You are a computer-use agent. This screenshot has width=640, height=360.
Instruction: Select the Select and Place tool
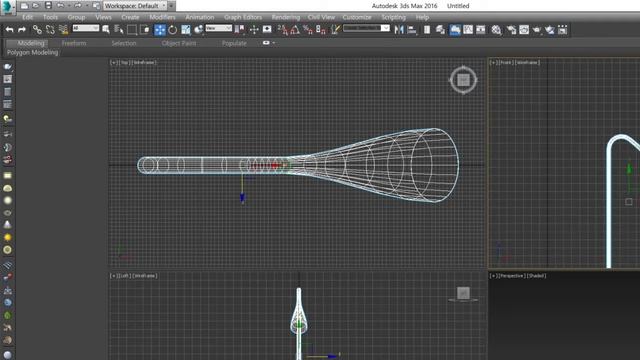pyautogui.click(x=199, y=29)
